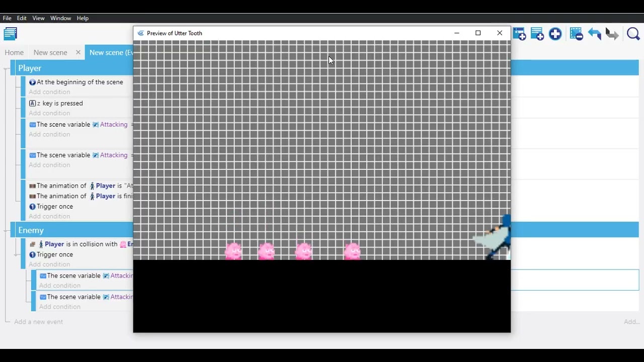Click the last pink enemy sprite in the preview
Viewport: 644px width, 362px height.
pos(352,251)
